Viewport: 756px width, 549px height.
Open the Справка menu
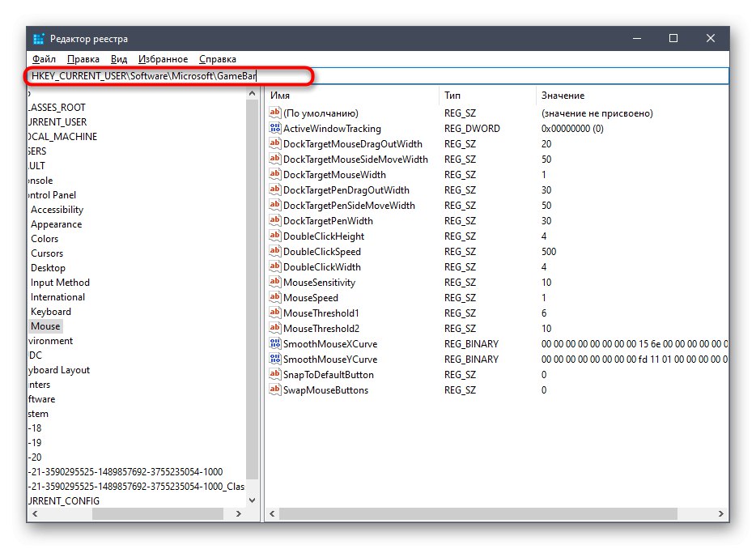[x=218, y=59]
